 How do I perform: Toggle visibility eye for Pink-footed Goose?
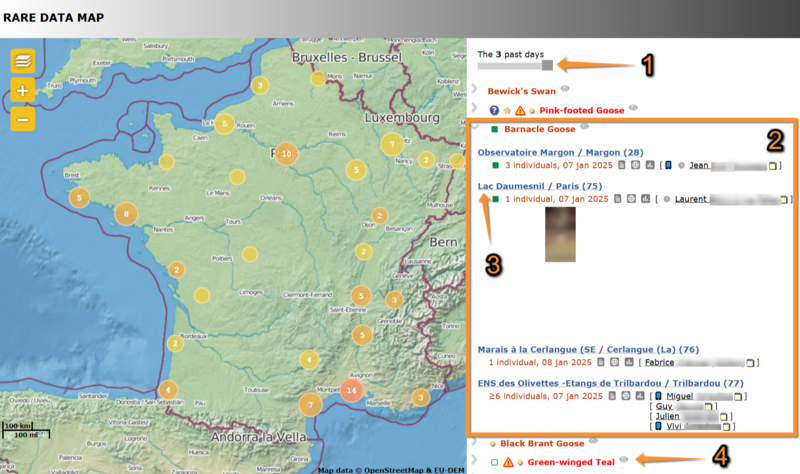click(633, 108)
